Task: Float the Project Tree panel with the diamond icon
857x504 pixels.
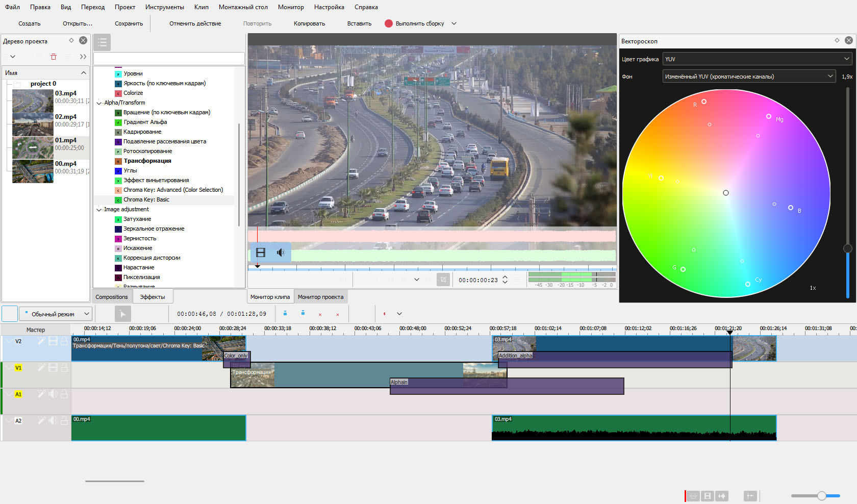Action: click(71, 40)
